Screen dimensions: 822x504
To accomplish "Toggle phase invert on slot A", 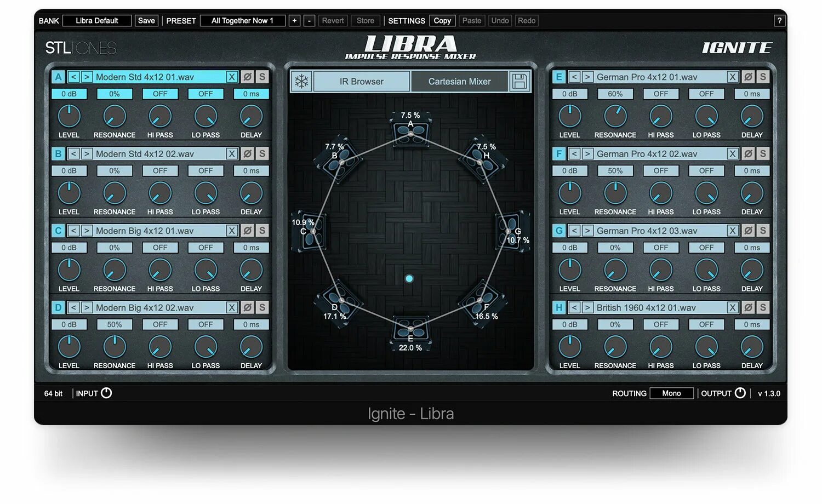I will (x=247, y=77).
